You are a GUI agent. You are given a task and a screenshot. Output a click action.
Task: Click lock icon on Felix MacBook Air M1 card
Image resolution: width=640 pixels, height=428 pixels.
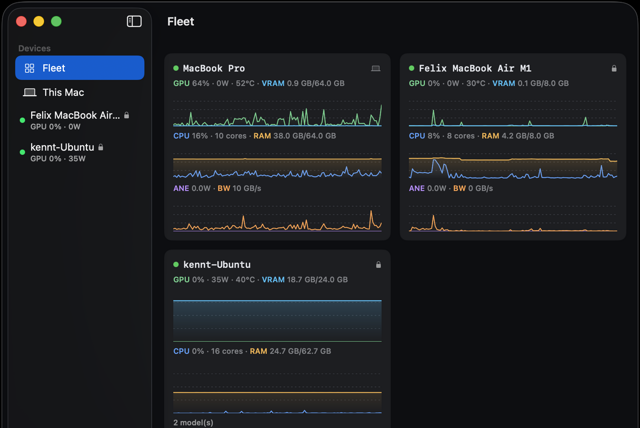pyautogui.click(x=614, y=68)
